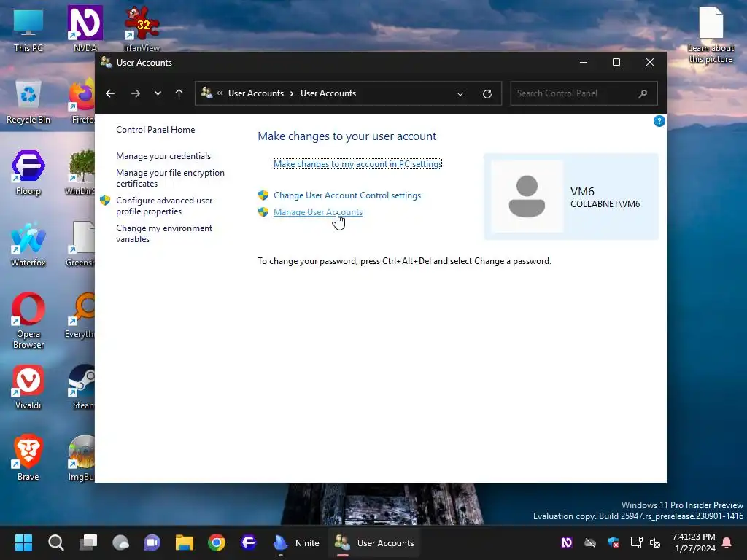
Task: Switch to Ninite taskbar item
Action: pos(296,542)
